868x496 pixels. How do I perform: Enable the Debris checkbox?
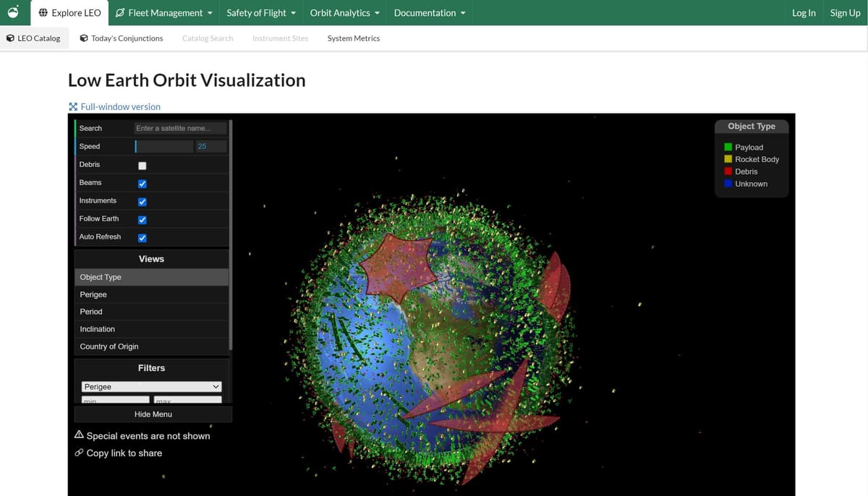click(142, 165)
